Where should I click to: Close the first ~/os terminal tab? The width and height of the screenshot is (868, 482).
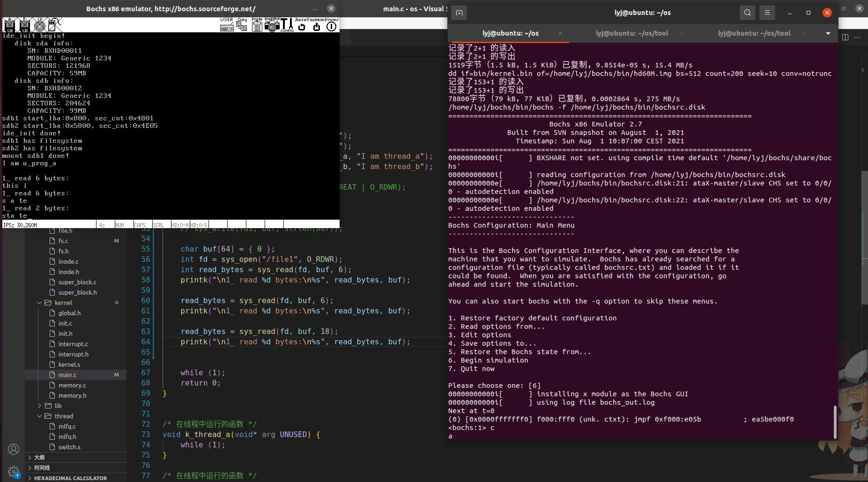click(560, 33)
